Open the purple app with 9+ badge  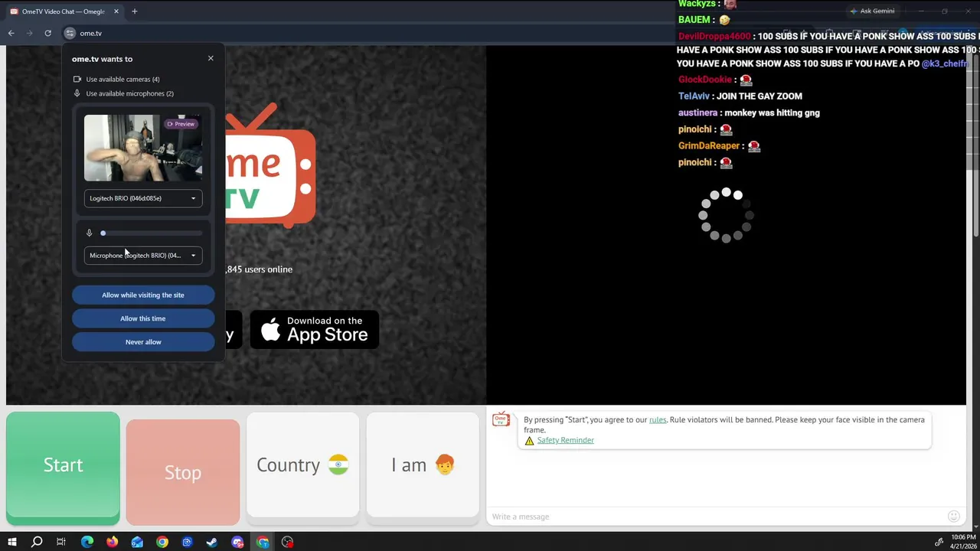237,542
